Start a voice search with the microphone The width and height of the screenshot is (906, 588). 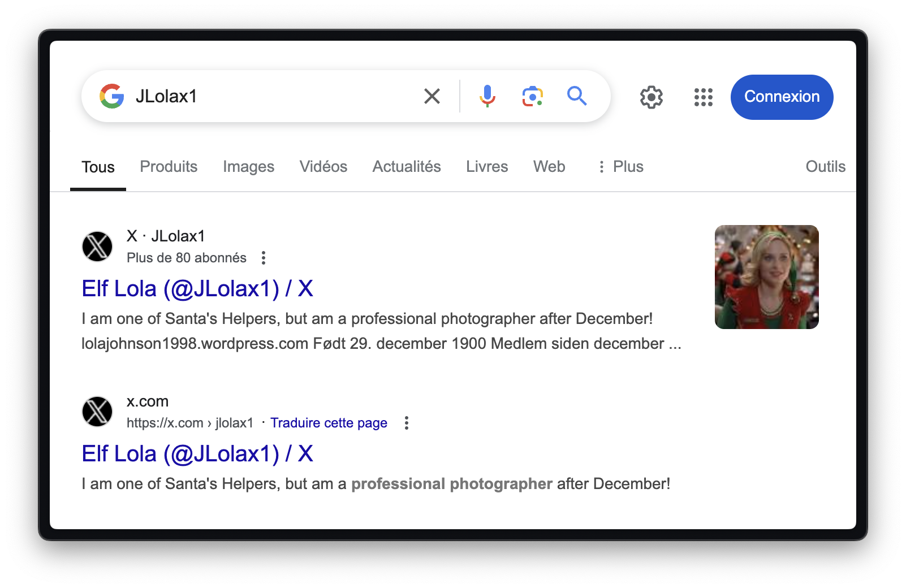pyautogui.click(x=487, y=96)
